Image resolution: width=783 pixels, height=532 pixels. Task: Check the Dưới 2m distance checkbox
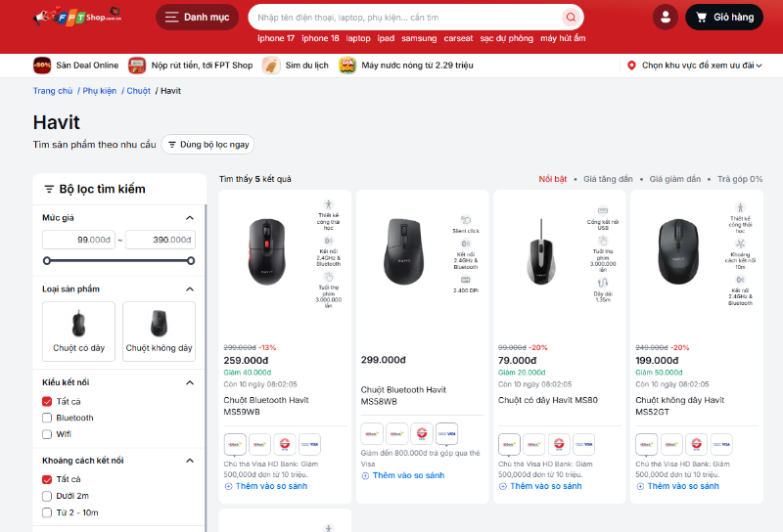(x=47, y=496)
